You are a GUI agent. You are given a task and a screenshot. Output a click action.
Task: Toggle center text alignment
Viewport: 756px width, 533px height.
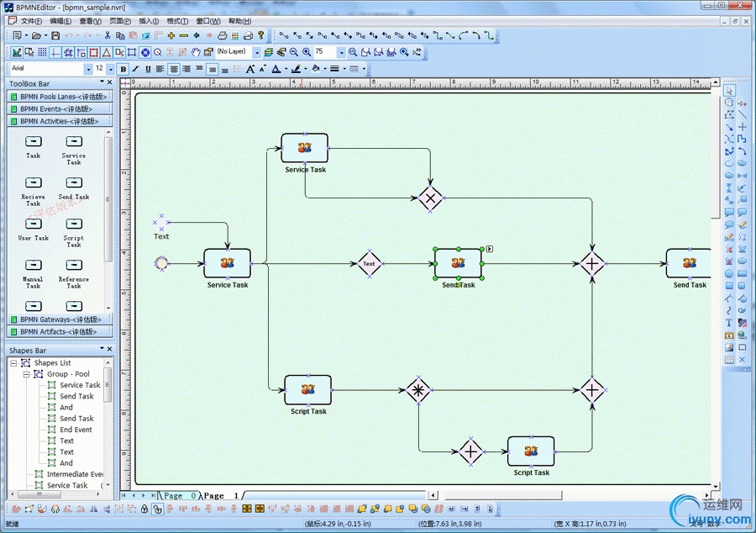coord(174,69)
